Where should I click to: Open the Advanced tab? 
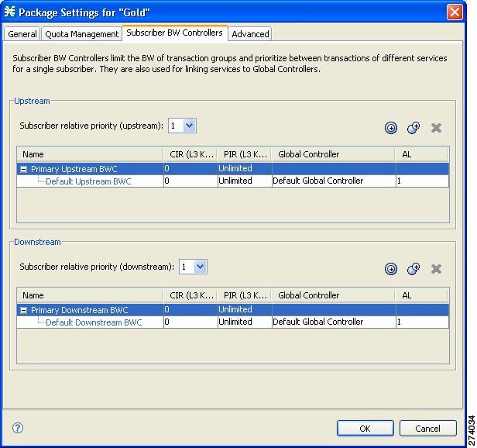[x=250, y=34]
